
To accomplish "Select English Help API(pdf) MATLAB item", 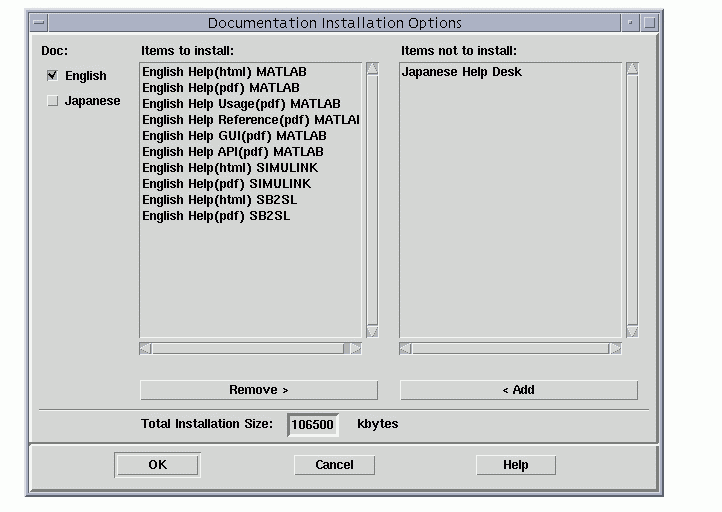I will click(x=250, y=152).
